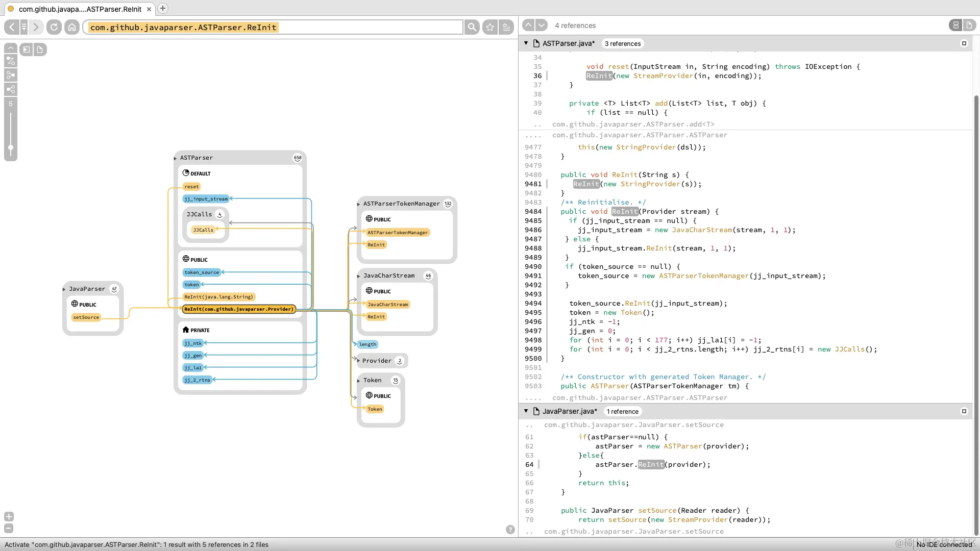
Task: Open the help question mark icon
Action: (x=510, y=530)
